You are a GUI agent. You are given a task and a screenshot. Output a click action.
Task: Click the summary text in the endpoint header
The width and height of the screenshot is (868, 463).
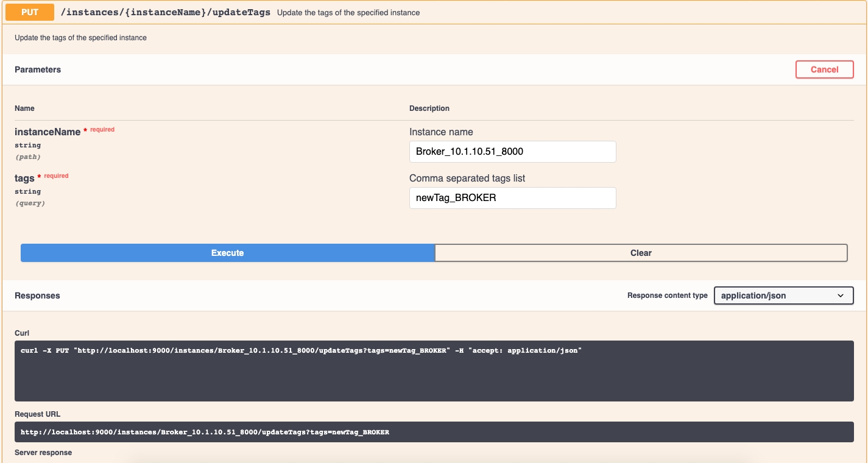tap(348, 13)
